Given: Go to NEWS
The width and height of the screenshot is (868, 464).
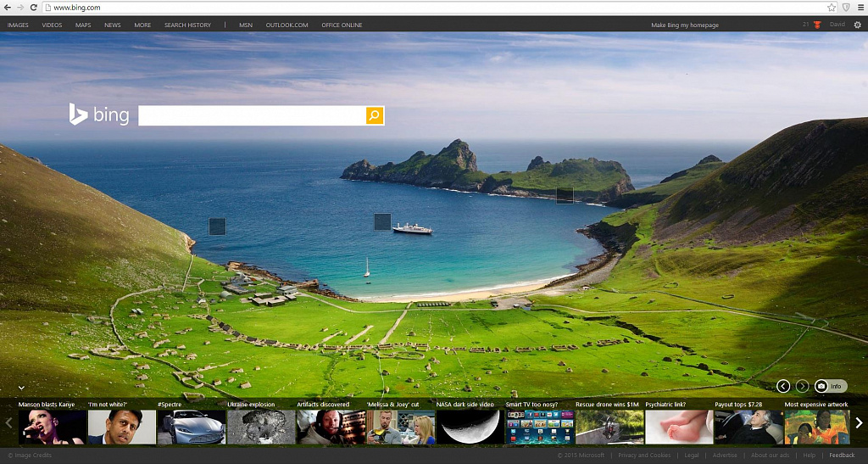Looking at the screenshot, I should pos(113,25).
